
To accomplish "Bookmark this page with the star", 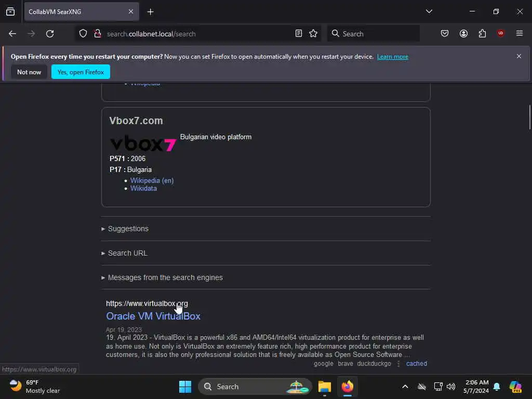I will coord(313,34).
